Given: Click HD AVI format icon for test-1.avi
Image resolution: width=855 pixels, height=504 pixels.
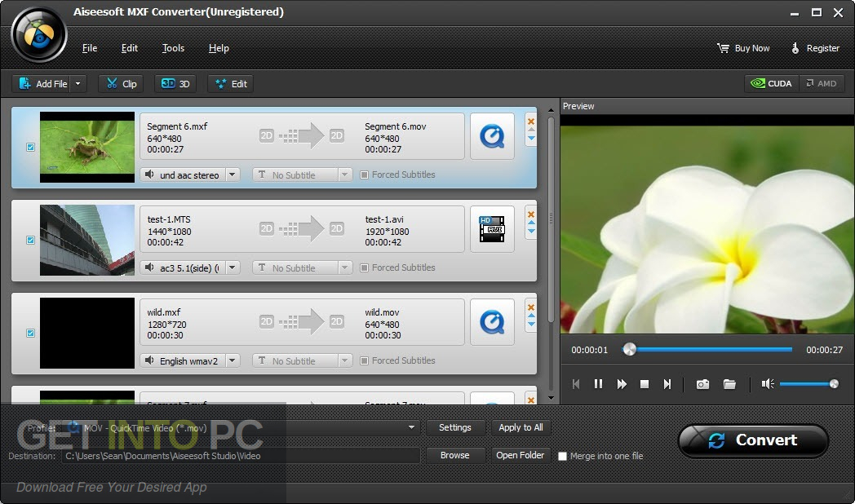Looking at the screenshot, I should (492, 229).
